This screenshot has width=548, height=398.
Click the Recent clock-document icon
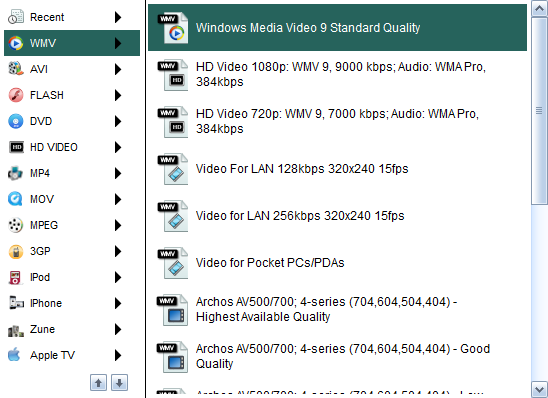[x=16, y=17]
